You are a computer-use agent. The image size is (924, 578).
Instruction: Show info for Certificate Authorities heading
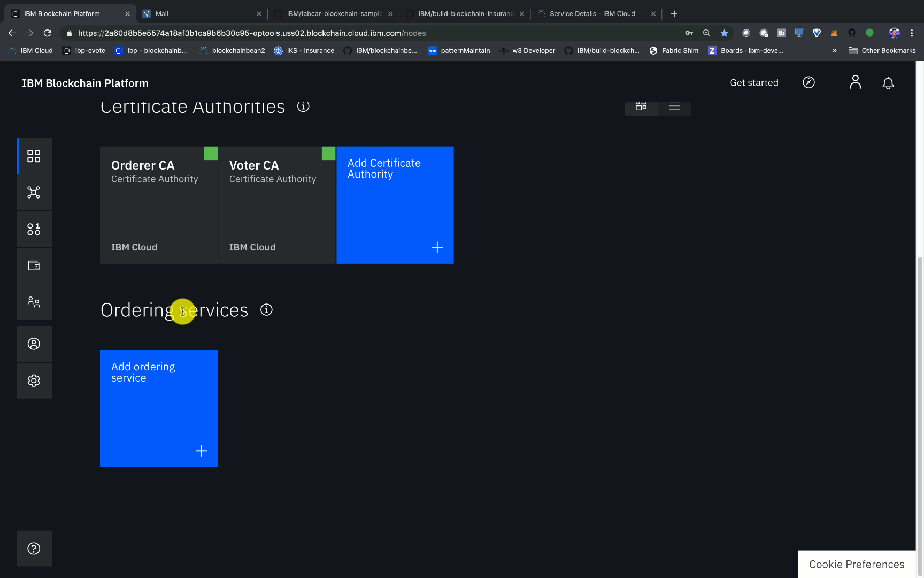(x=303, y=107)
